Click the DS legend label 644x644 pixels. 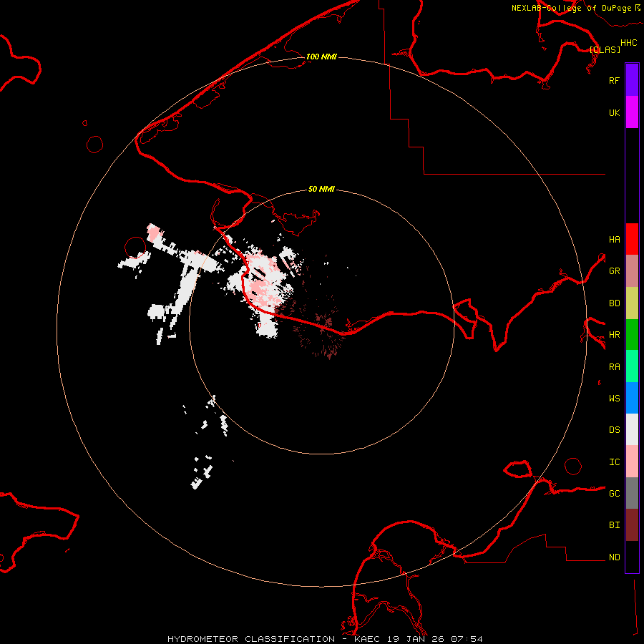tap(614, 430)
